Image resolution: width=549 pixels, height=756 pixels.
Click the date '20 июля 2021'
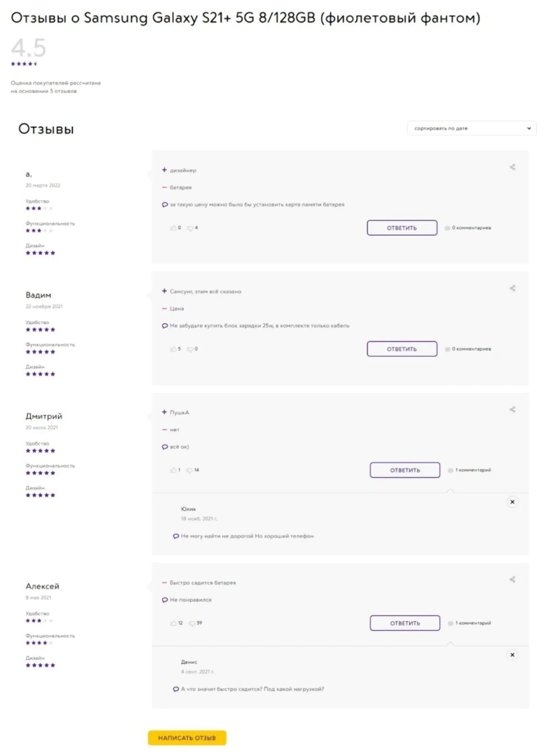pos(42,427)
